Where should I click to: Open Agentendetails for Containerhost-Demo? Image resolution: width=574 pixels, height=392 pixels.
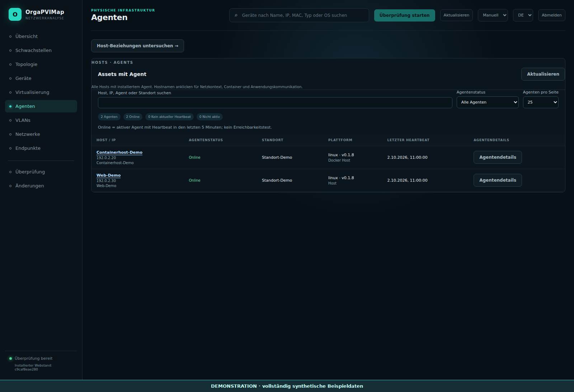498,157
